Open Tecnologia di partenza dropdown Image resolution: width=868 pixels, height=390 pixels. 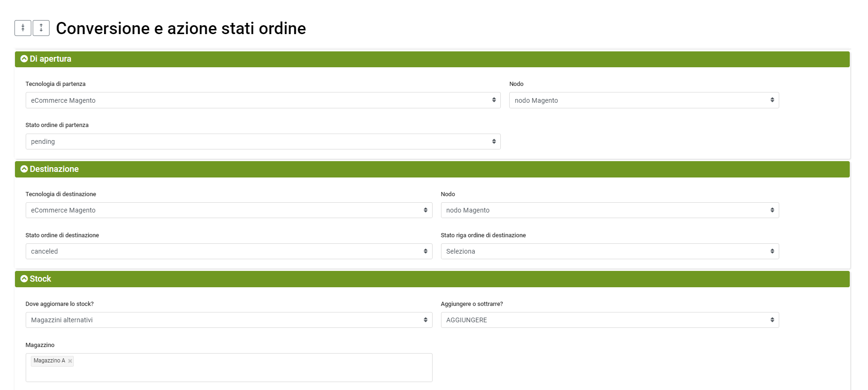(x=263, y=100)
